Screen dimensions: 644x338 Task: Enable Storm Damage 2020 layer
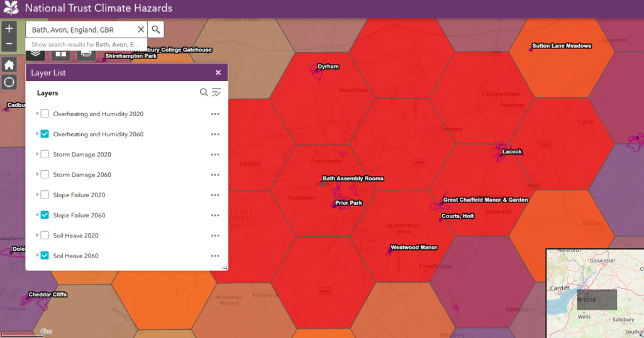tap(45, 154)
